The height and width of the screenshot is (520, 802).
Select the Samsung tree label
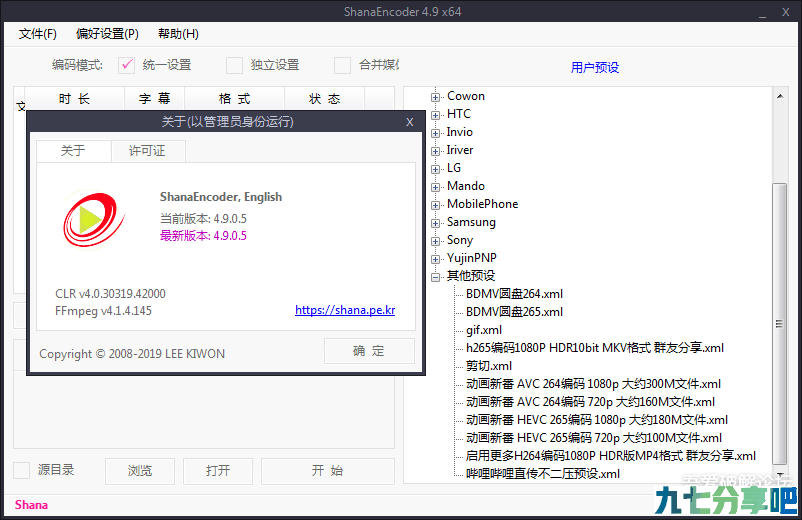[x=471, y=222]
